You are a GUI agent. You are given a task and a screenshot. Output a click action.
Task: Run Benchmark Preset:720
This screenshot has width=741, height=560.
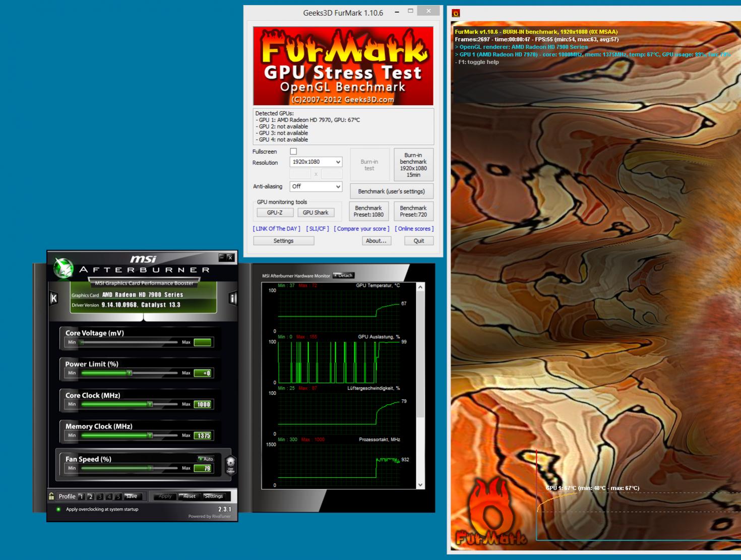(x=413, y=211)
